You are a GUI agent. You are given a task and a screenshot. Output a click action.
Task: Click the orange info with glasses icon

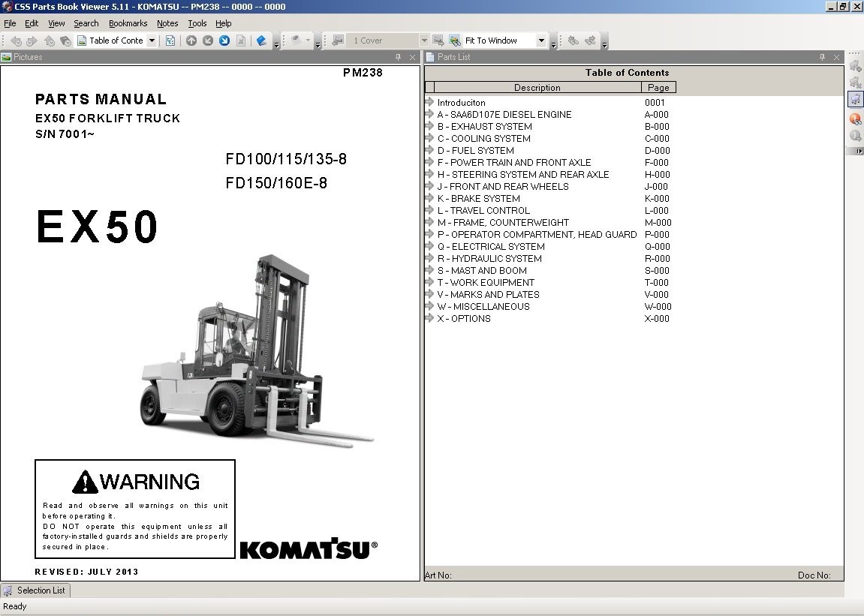point(855,119)
